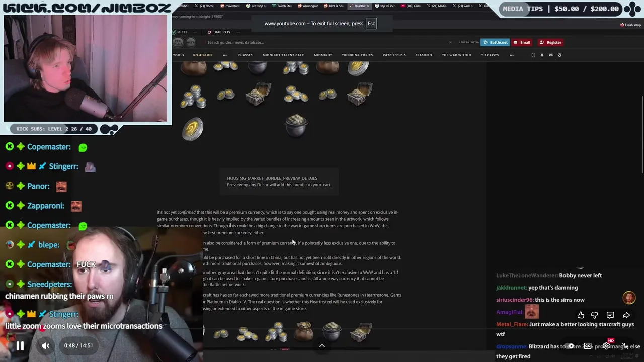Screen dimensions: 644x362
Task: Clear the search field with its X
Action: [450, 42]
